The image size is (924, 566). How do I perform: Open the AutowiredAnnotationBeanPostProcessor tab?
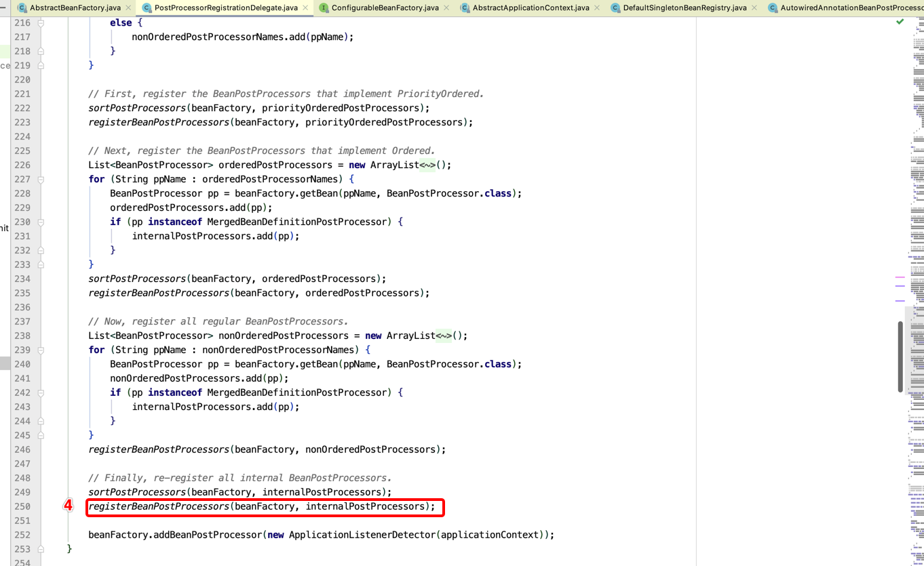click(x=852, y=7)
